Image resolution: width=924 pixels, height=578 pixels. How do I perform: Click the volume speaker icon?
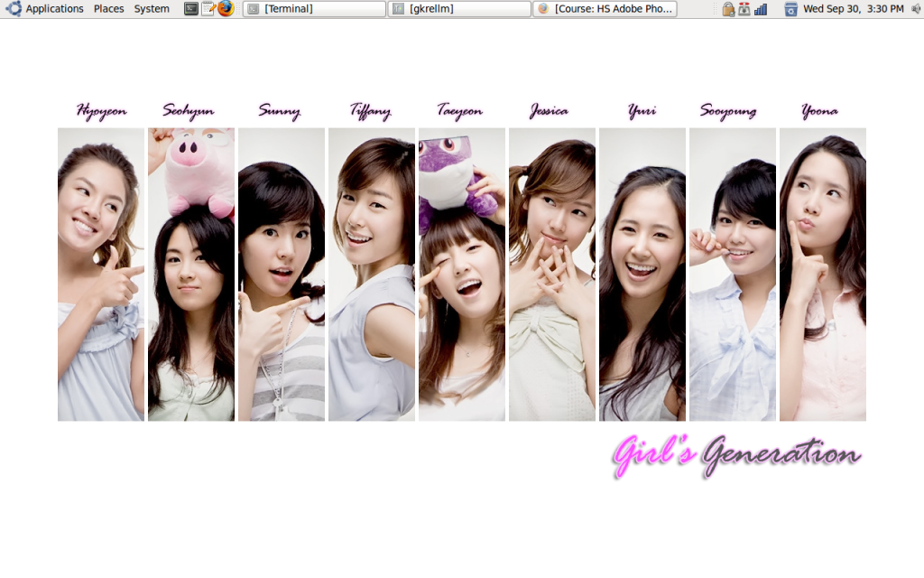[917, 9]
